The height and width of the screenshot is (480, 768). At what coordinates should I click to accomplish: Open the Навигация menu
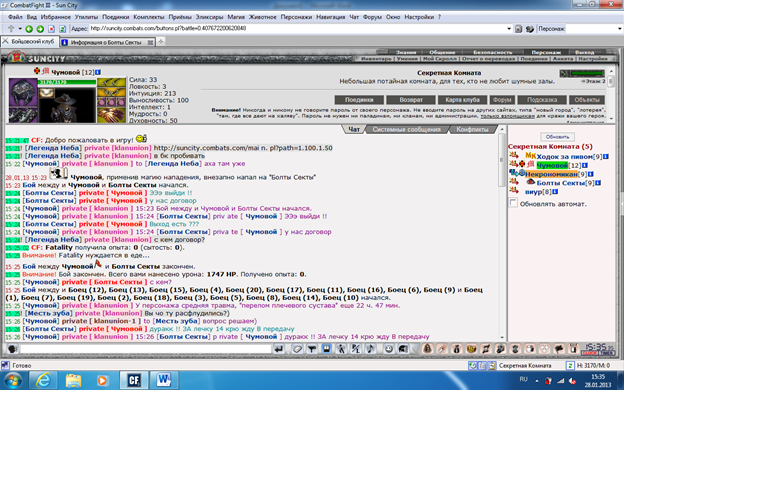(x=330, y=17)
